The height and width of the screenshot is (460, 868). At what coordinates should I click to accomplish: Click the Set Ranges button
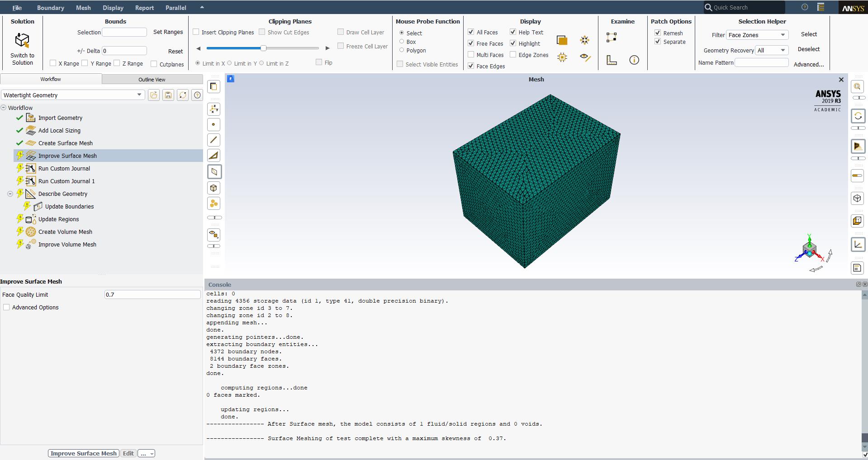(168, 32)
